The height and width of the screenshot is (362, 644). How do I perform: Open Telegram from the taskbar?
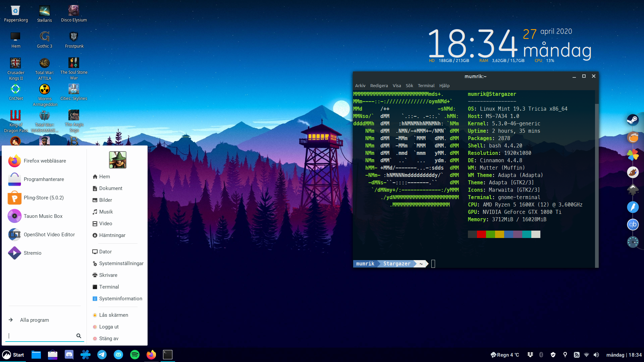pos(102,355)
